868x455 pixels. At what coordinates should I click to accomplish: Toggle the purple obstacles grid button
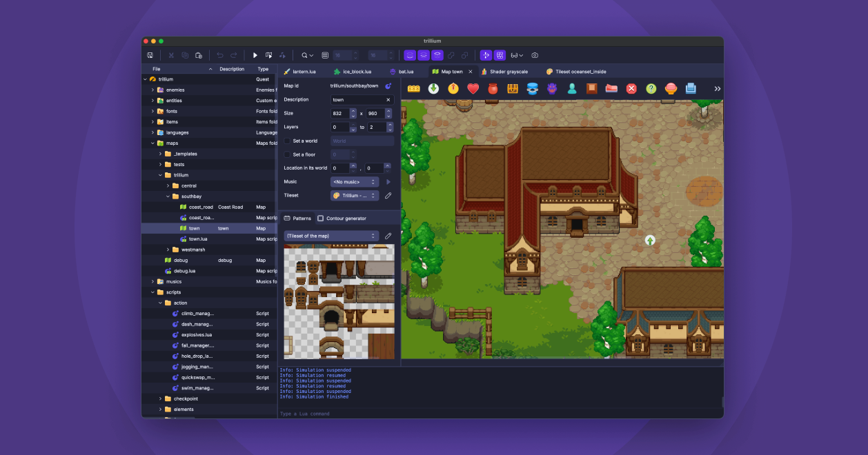coord(500,55)
